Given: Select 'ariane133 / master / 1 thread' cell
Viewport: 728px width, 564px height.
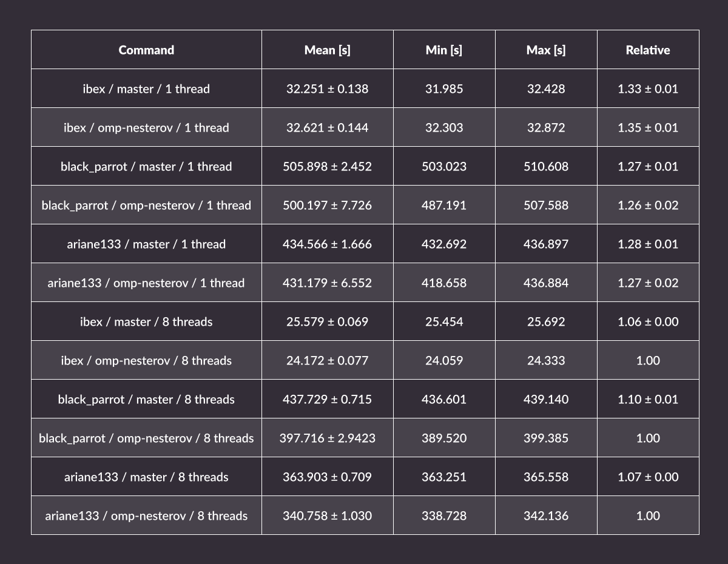Looking at the screenshot, I should 146,244.
